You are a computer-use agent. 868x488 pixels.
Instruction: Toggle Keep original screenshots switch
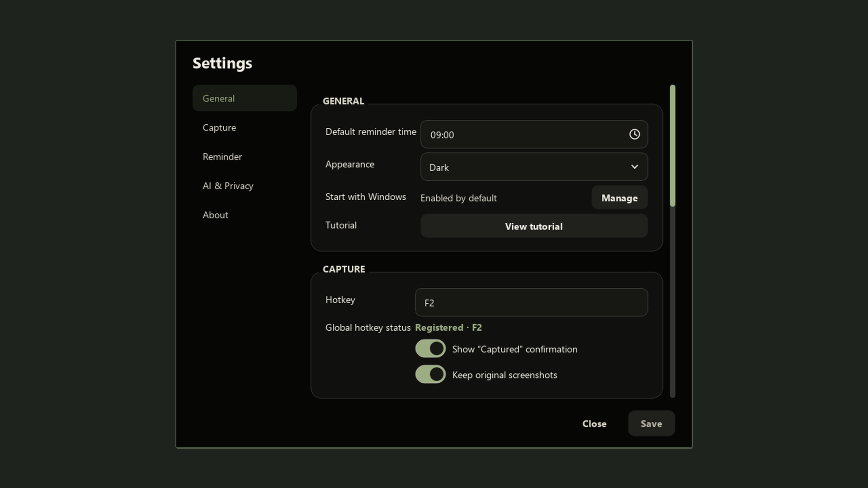[x=430, y=375]
